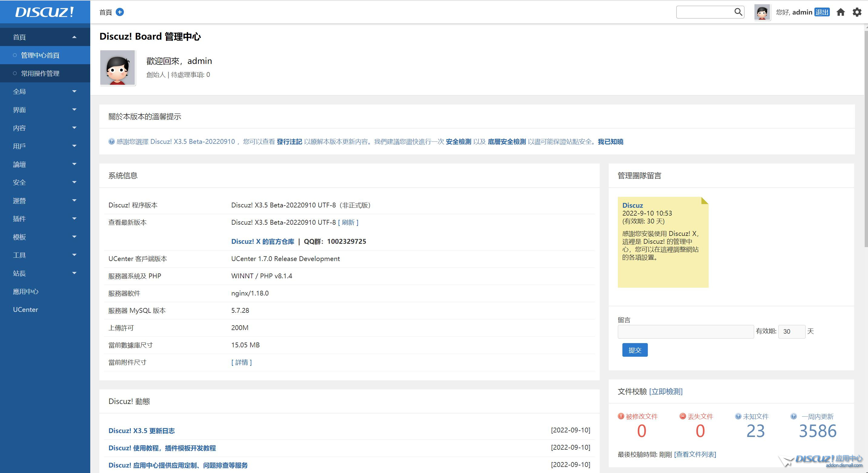Go to site home via house icon

coord(841,12)
